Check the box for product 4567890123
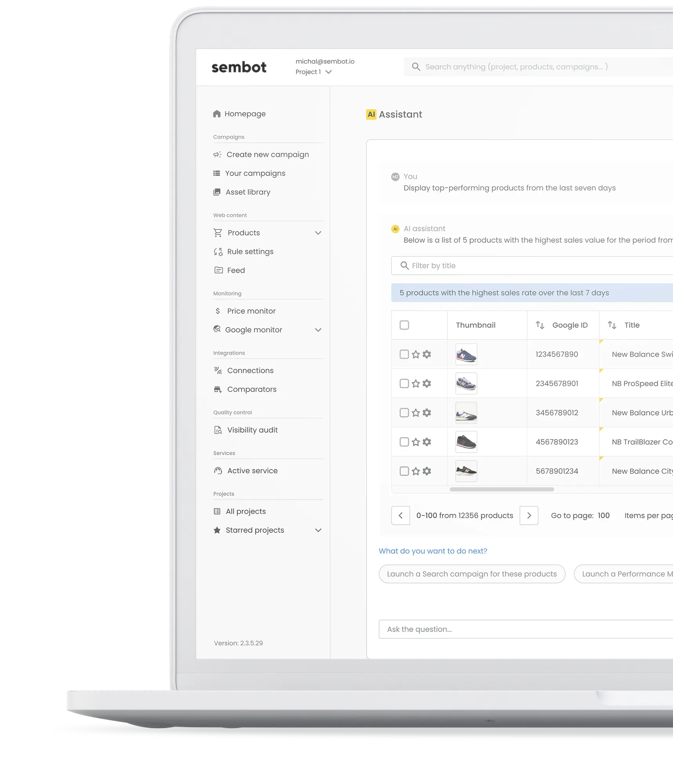The image size is (673, 784). tap(404, 442)
